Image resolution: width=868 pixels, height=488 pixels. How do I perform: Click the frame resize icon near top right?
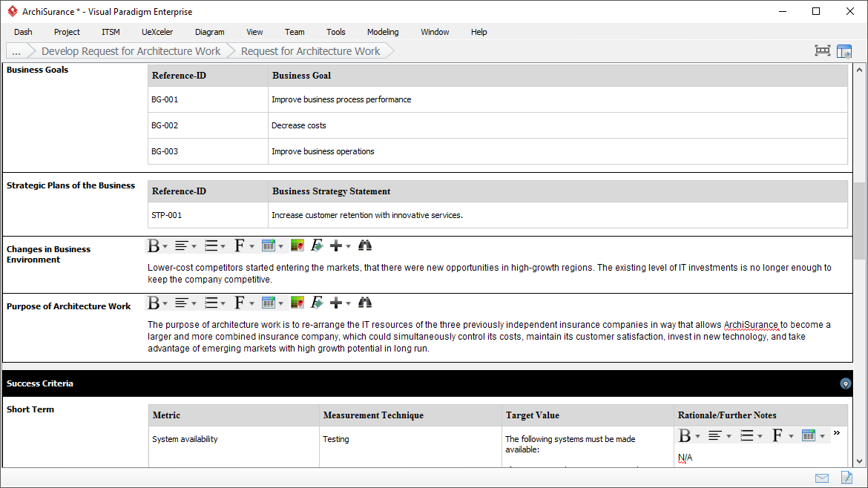[822, 50]
